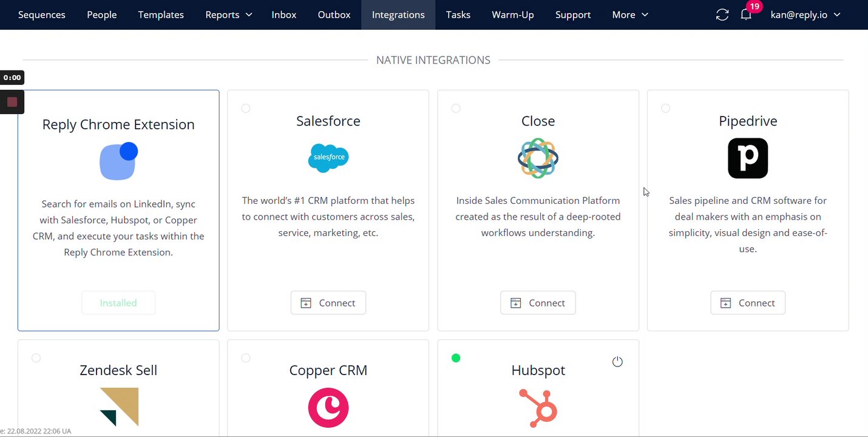Select the Pipedrive status radio circle
Screen dimensions: 868x437
(666, 109)
